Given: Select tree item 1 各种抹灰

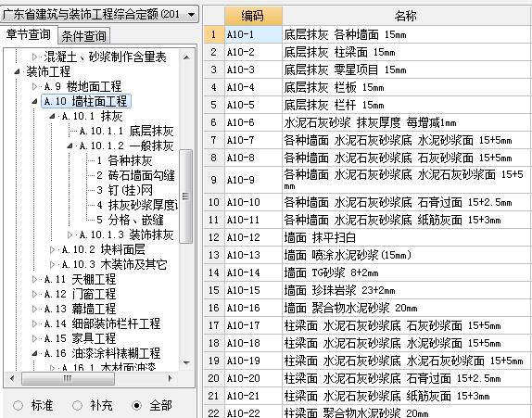Looking at the screenshot, I should 124,160.
